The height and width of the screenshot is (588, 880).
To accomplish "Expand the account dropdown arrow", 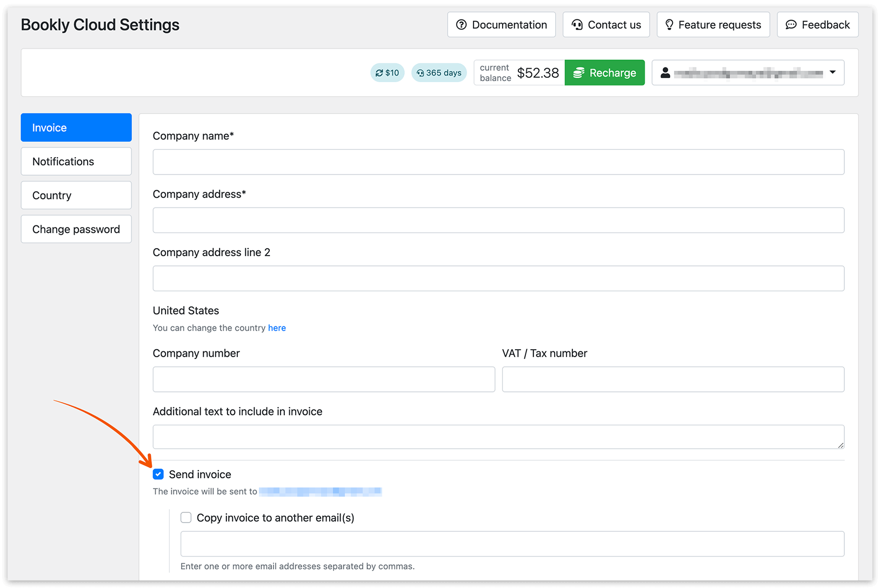I will coord(832,72).
